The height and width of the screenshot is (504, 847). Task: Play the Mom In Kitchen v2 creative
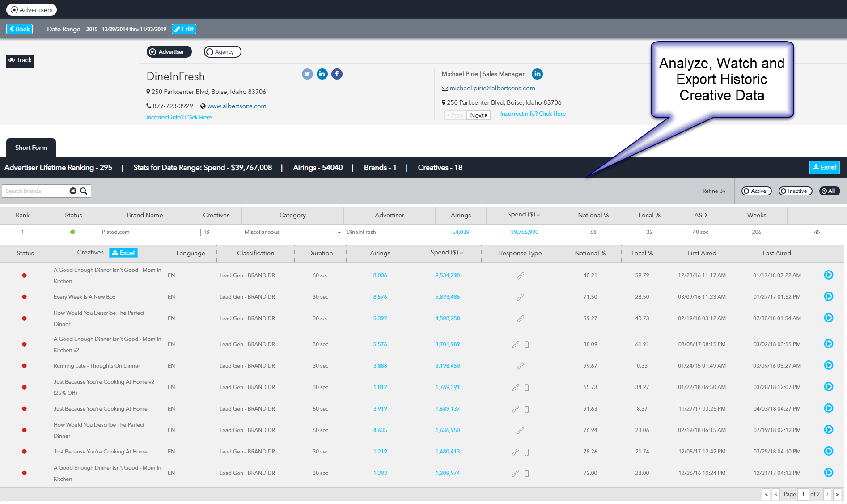pyautogui.click(x=829, y=344)
